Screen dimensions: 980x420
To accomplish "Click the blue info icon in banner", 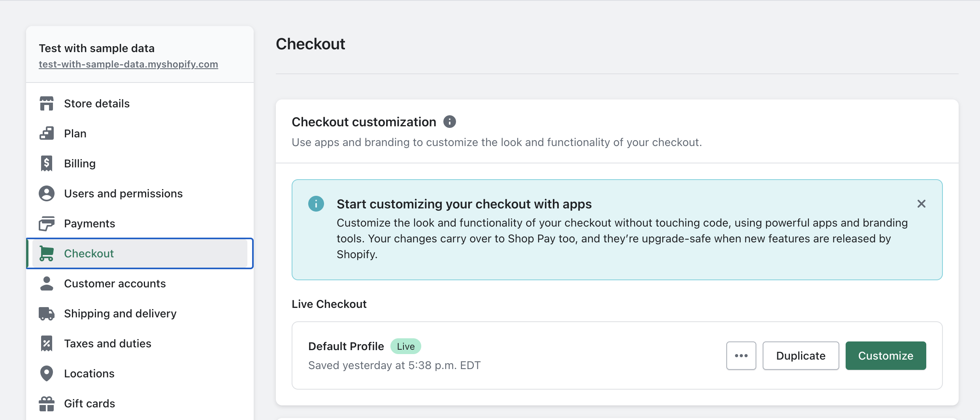I will (316, 204).
